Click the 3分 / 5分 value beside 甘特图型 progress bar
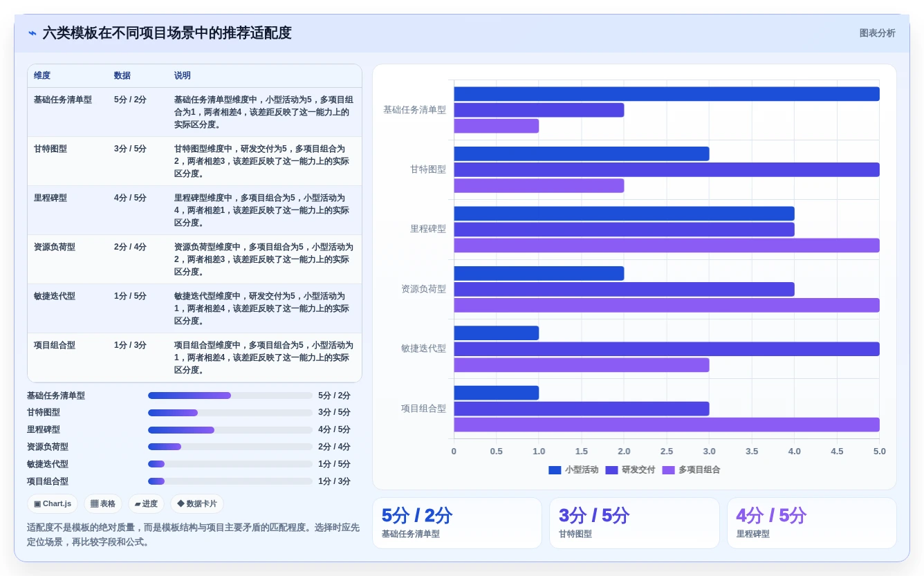Screen dimensions: 924x576 (334, 413)
